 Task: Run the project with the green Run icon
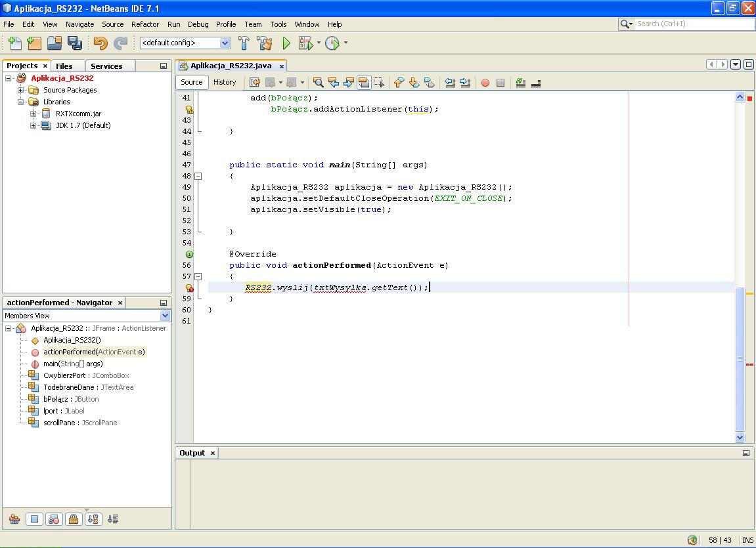(287, 43)
